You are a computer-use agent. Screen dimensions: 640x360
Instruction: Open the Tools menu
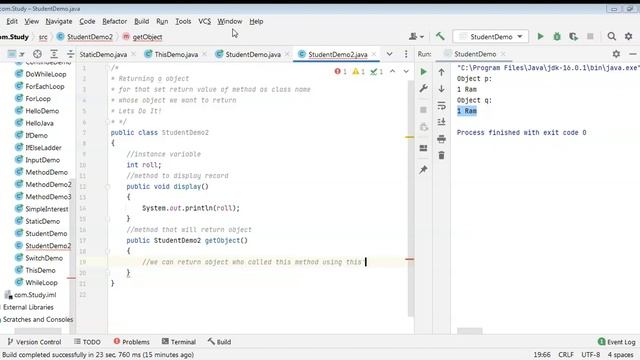(x=183, y=21)
